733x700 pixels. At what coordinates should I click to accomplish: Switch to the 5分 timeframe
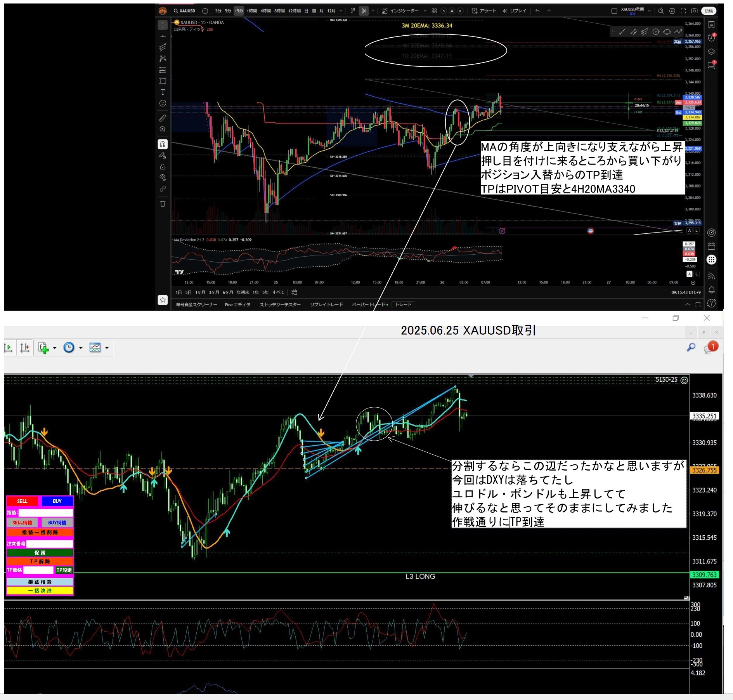(228, 11)
